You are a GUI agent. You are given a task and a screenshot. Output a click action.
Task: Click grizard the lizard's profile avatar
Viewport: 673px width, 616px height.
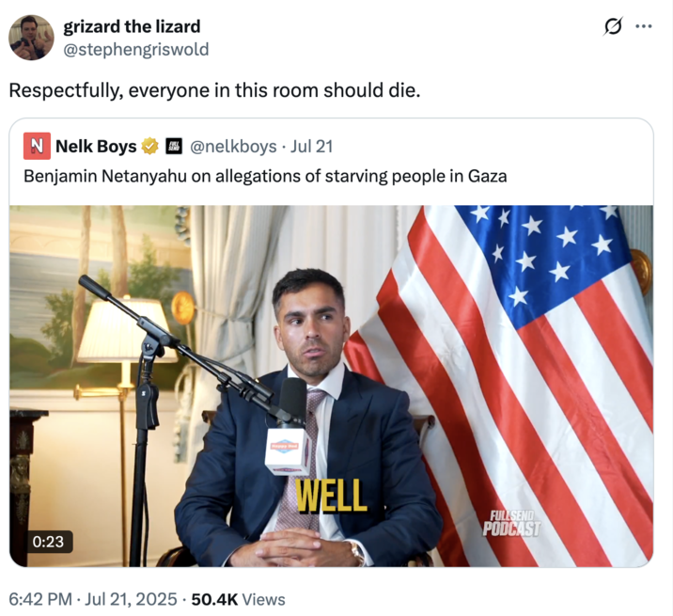pyautogui.click(x=31, y=38)
